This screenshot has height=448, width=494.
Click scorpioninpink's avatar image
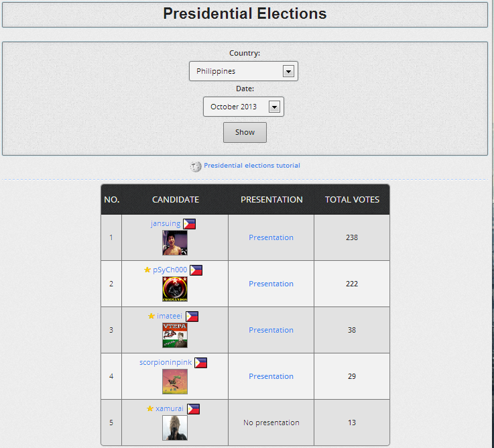click(174, 382)
